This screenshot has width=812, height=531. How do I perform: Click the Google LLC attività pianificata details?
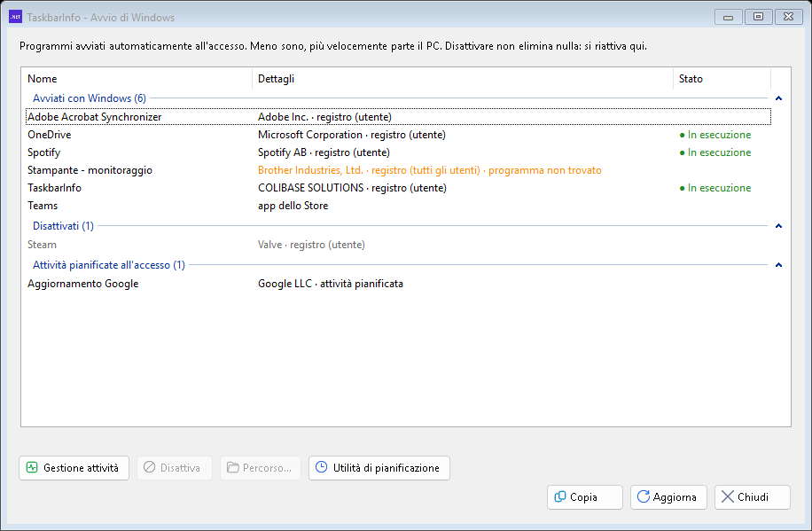(x=331, y=284)
